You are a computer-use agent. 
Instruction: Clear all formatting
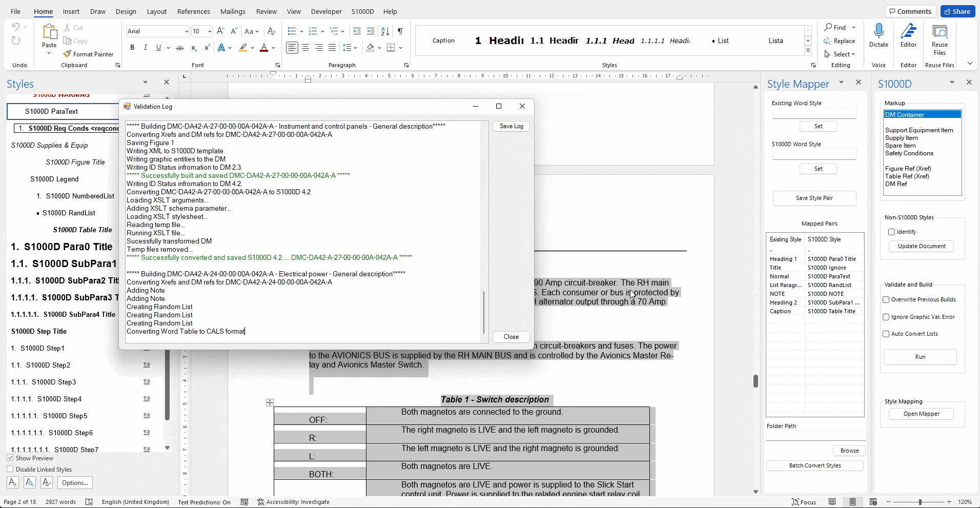pyautogui.click(x=272, y=31)
